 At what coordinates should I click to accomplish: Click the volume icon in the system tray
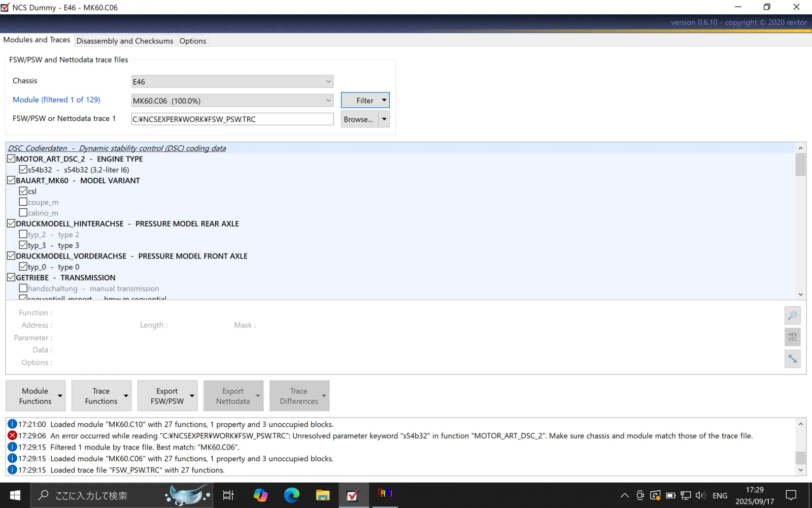click(x=700, y=495)
